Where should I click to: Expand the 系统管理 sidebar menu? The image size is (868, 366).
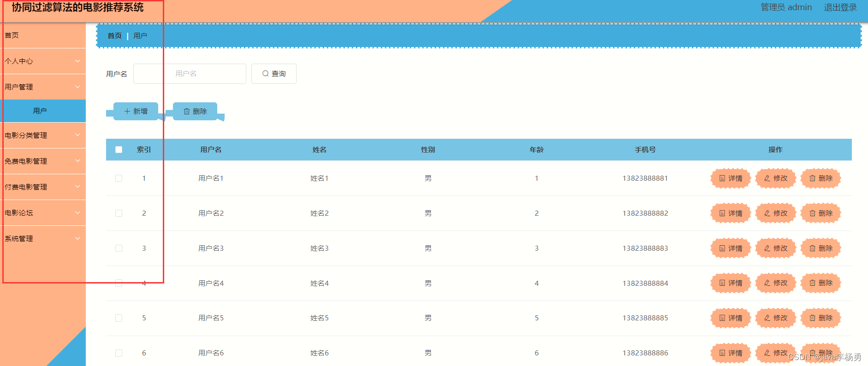[x=43, y=239]
